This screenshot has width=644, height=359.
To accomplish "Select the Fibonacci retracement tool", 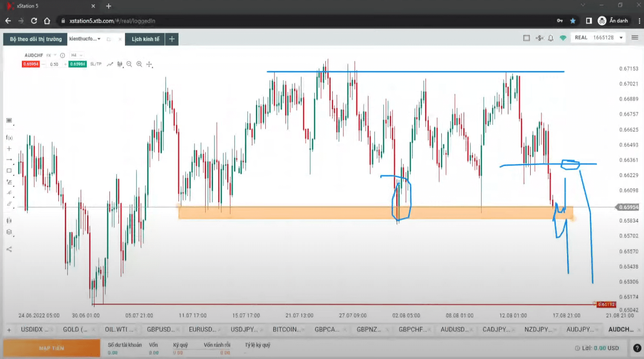I will 9,182.
